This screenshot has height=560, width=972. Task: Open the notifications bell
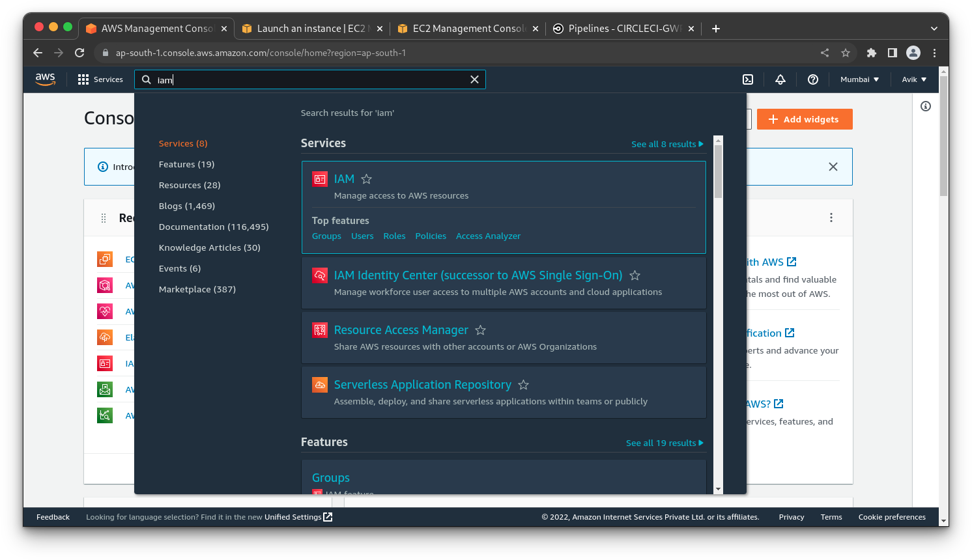[x=780, y=79]
